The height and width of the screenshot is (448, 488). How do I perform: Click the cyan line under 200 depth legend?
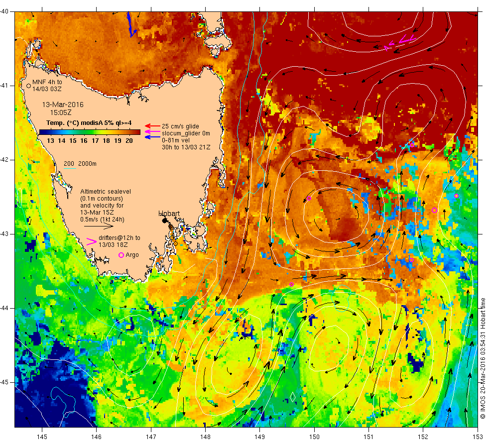point(70,169)
